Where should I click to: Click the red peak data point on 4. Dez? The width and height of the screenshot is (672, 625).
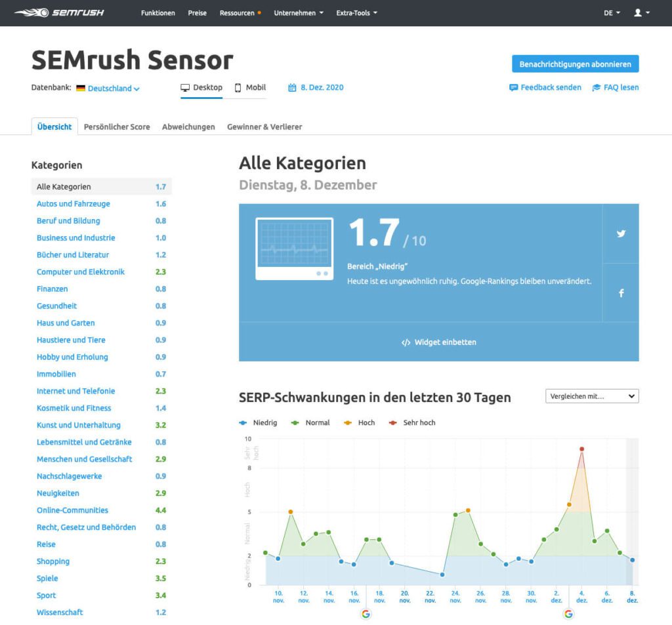tap(581, 449)
